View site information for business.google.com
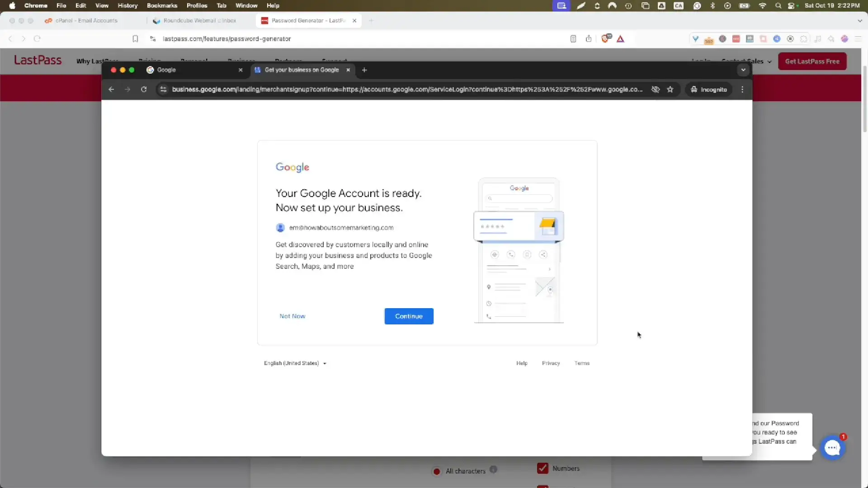The height and width of the screenshot is (488, 868). click(x=163, y=89)
